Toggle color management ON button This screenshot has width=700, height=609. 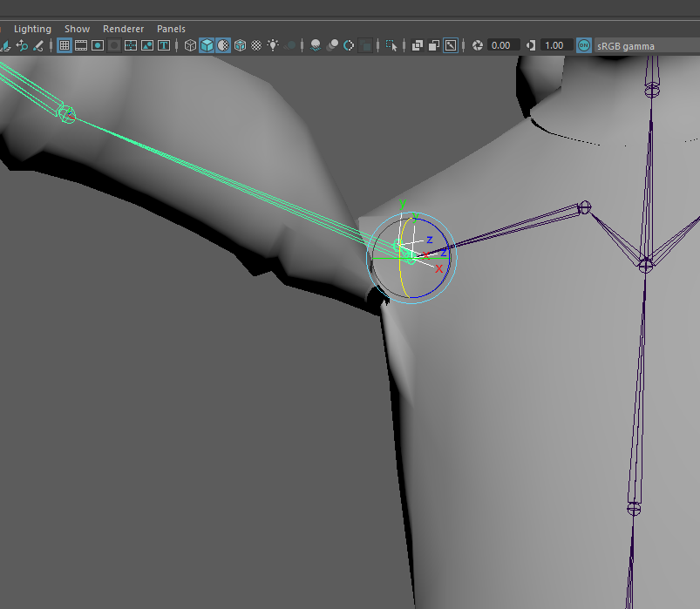coord(583,45)
